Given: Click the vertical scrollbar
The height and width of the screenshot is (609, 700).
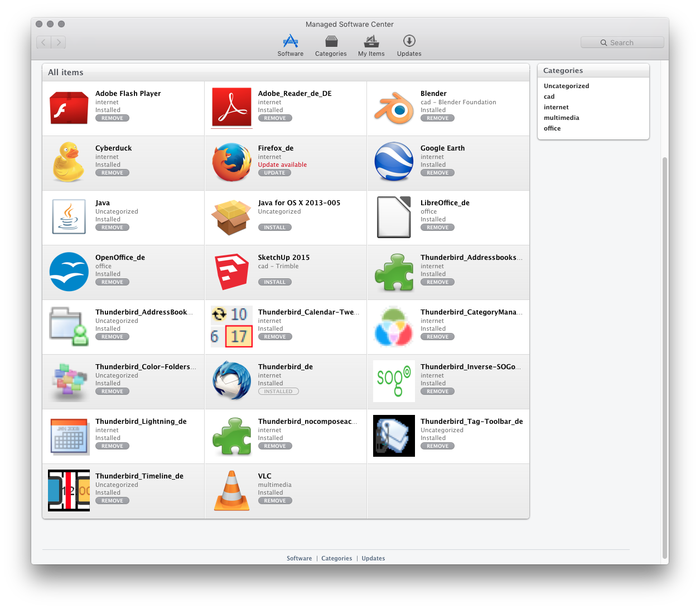Looking at the screenshot, I should [664, 357].
